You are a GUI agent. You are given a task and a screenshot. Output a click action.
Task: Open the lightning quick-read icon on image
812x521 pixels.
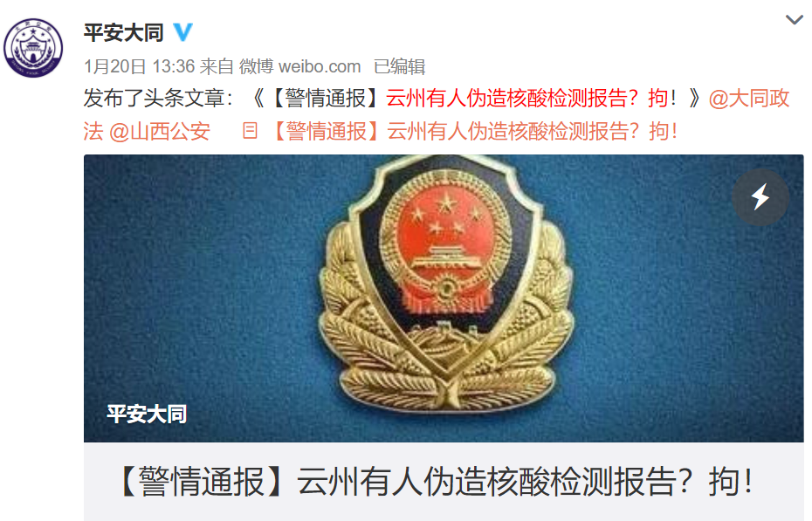pos(760,197)
